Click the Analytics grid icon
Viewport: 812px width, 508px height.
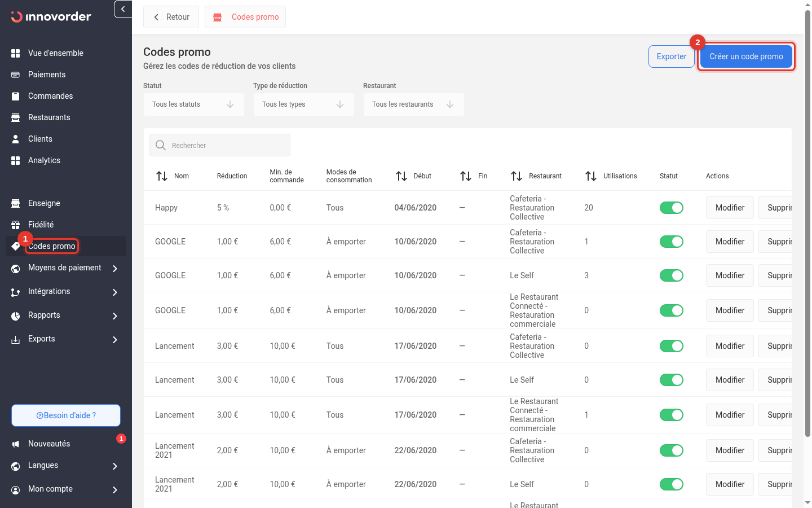click(16, 160)
